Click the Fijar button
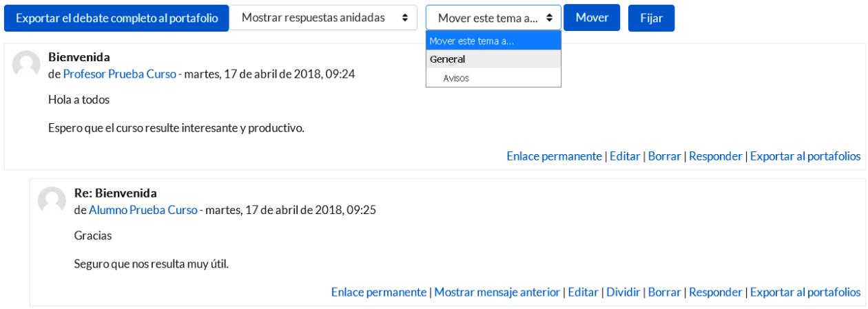868x309 pixels. tap(651, 18)
